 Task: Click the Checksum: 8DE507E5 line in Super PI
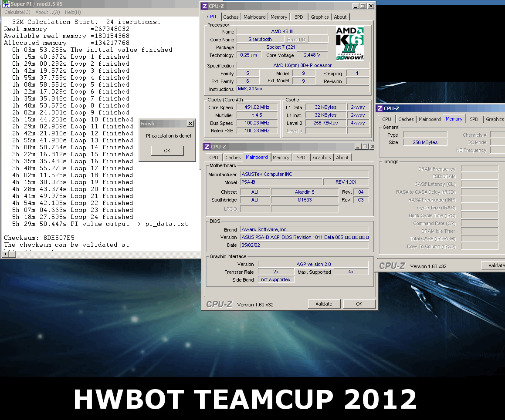tap(39, 238)
